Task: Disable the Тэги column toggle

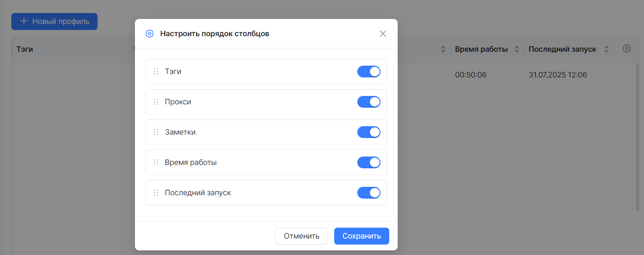Action: coord(369,72)
